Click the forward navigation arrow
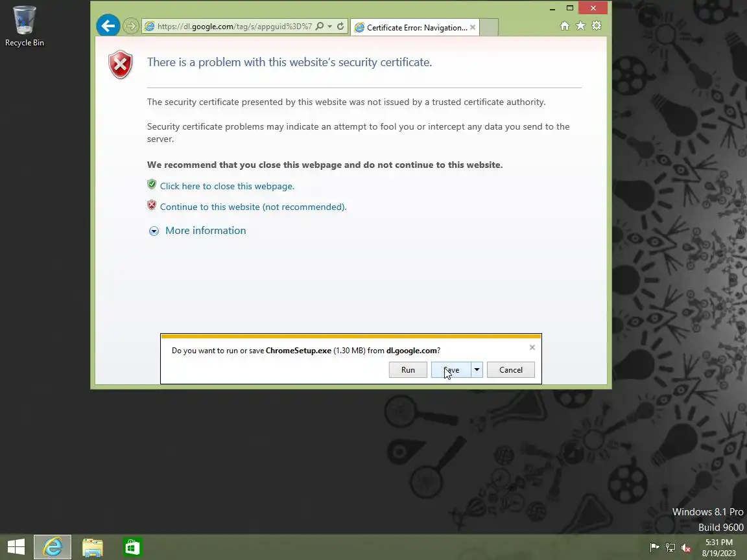 pyautogui.click(x=130, y=26)
